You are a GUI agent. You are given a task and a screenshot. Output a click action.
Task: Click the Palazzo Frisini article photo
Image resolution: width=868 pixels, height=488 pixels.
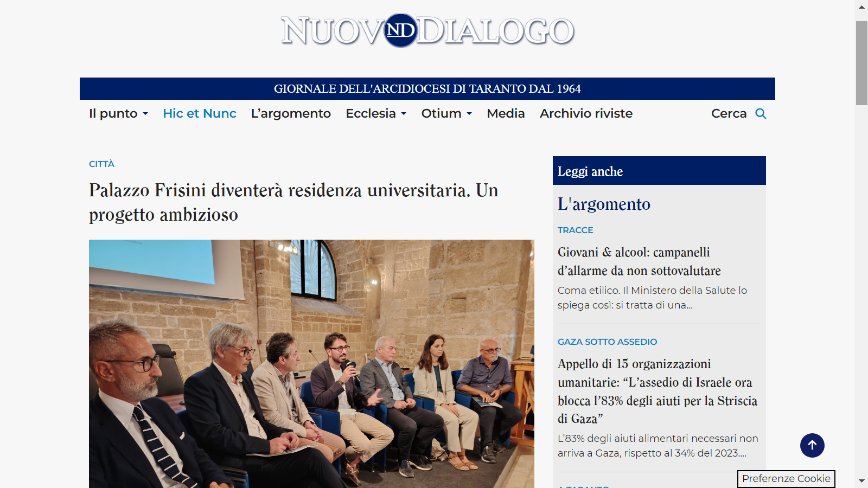pyautogui.click(x=311, y=363)
